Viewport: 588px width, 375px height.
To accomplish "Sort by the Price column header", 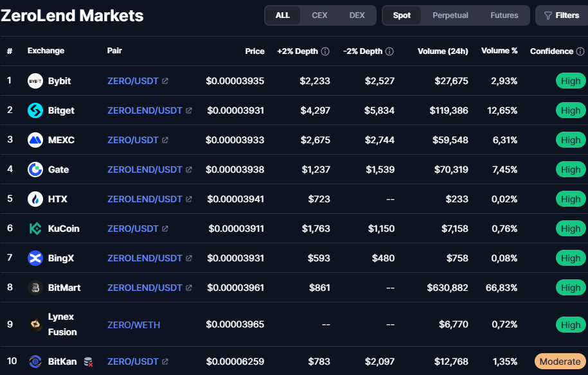I will coord(254,51).
